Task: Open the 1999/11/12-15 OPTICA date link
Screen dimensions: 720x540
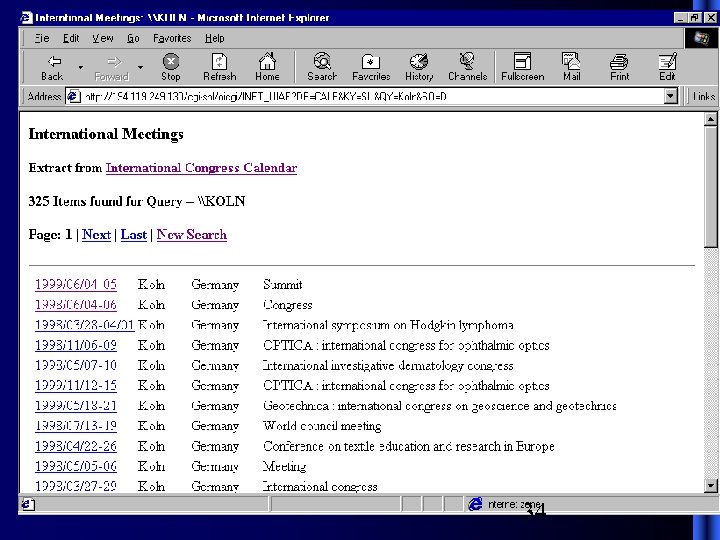Action: point(76,386)
